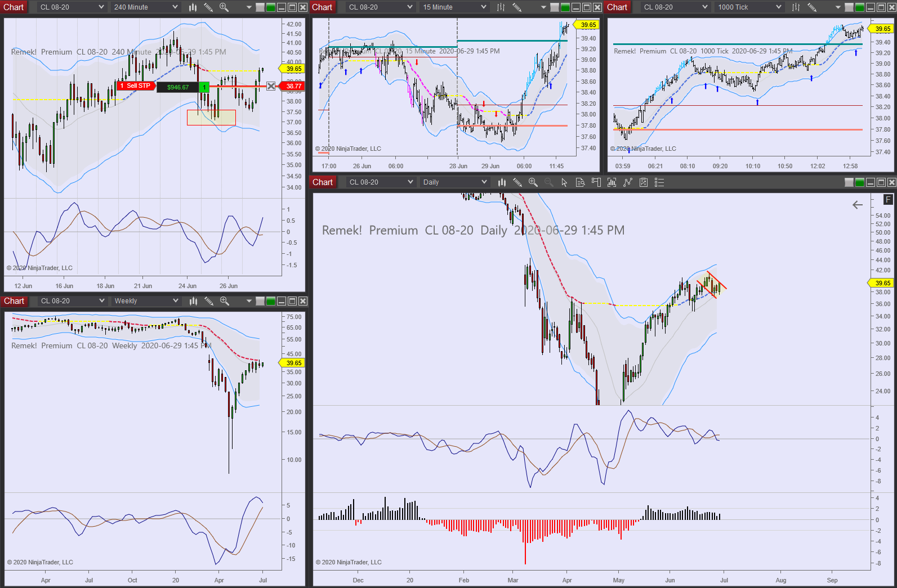Select drawing tools pencil in 15 Minute chart
Viewport: 897px width, 588px height.
517,7
